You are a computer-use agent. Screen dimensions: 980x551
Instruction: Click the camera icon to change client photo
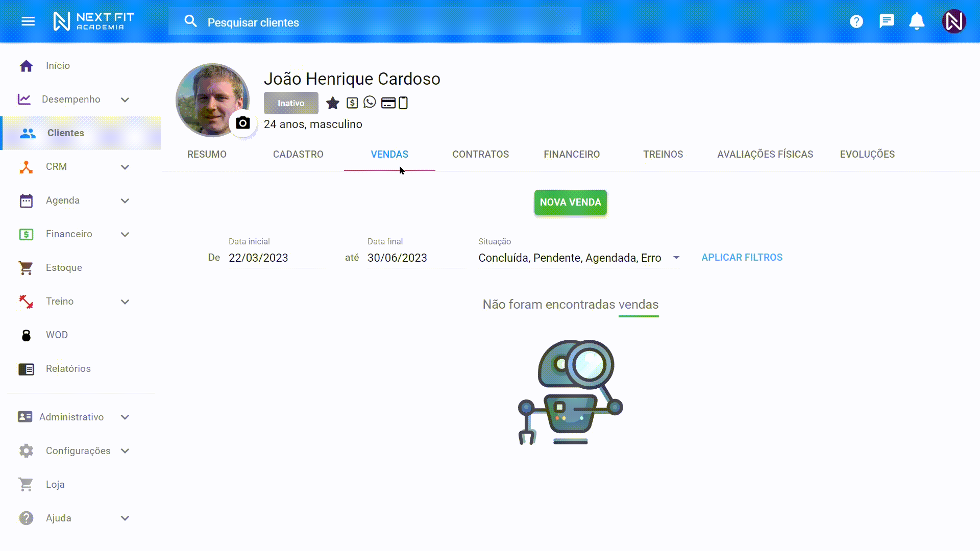[x=242, y=122]
